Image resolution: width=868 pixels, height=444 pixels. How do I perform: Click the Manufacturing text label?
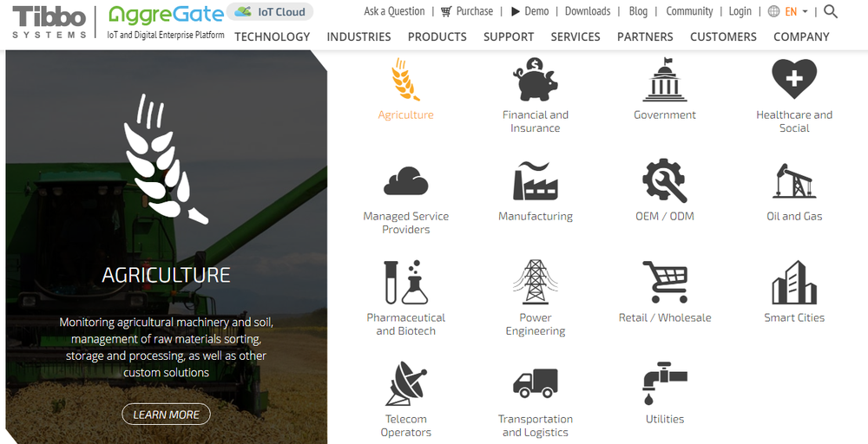pyautogui.click(x=536, y=216)
